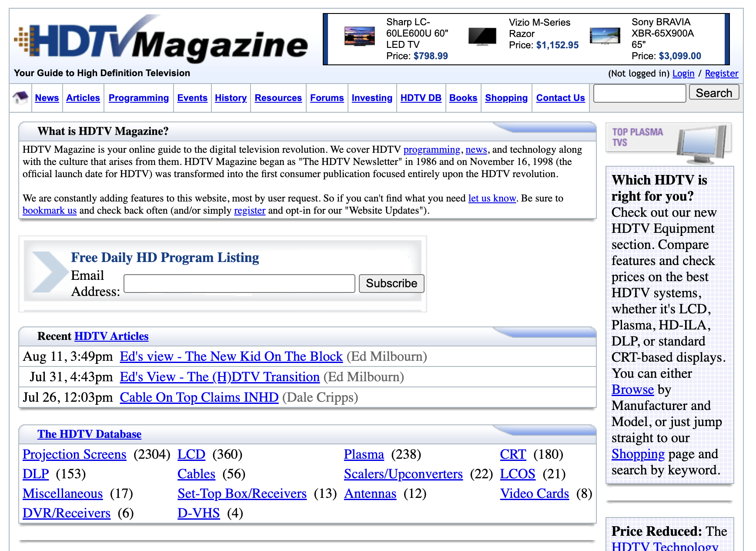Read Ed's view - The New Kid article
This screenshot has width=756, height=551.
click(231, 356)
